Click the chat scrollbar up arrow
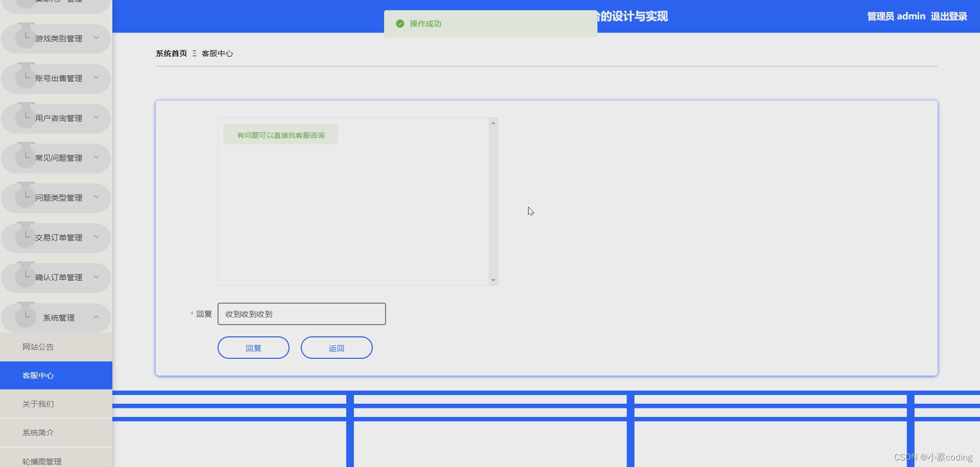Screen dimensions: 980x467 click(x=493, y=123)
